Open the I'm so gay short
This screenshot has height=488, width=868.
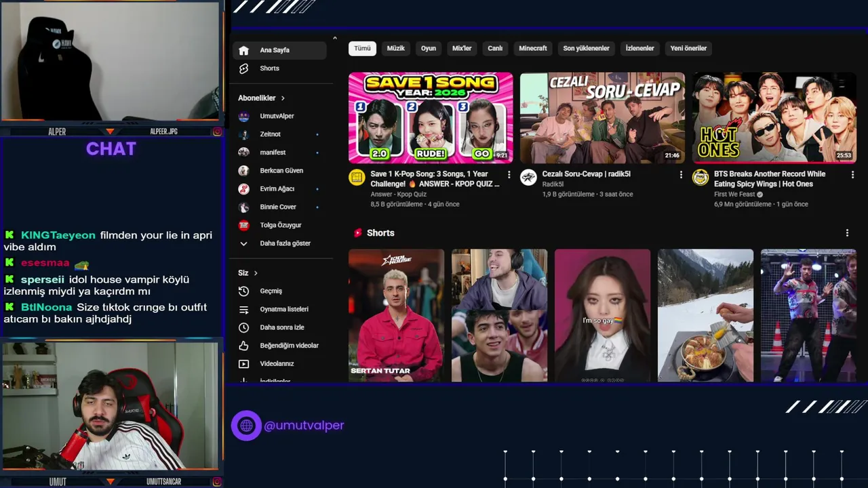tap(602, 315)
